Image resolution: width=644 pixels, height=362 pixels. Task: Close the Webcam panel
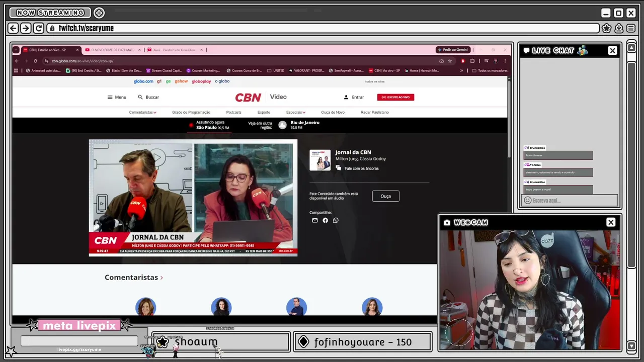611,222
